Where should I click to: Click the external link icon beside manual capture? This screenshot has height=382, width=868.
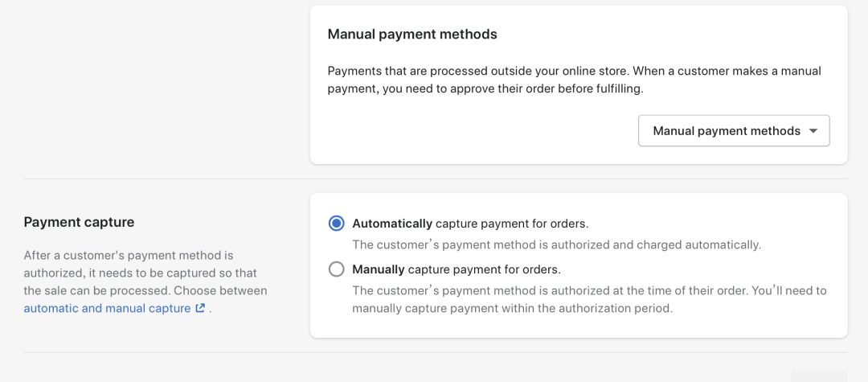click(200, 308)
